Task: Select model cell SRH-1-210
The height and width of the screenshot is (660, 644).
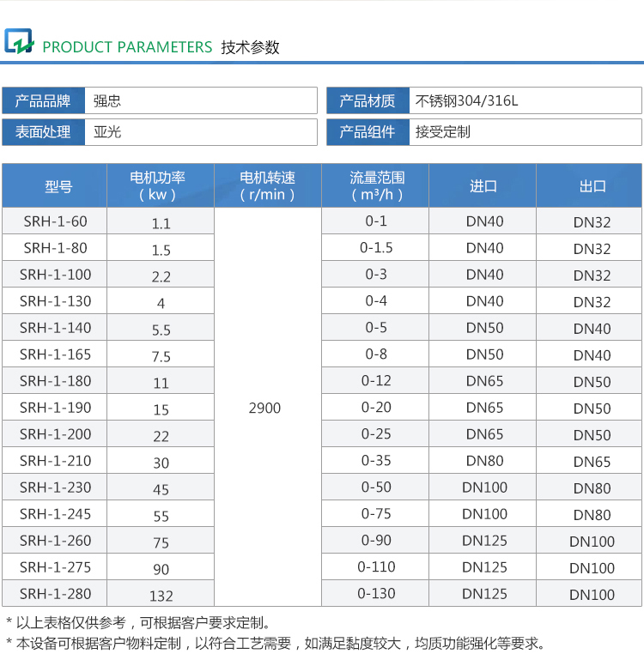Action: (55, 461)
